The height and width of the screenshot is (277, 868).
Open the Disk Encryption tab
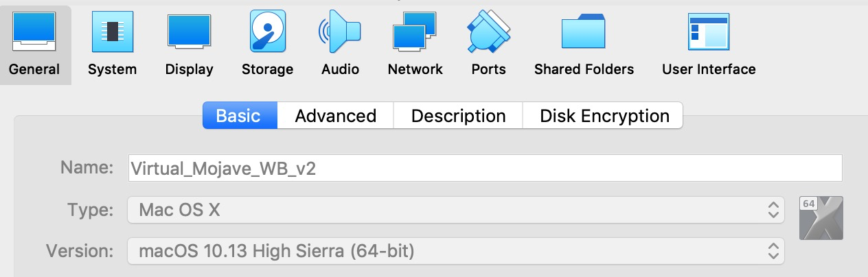(x=604, y=115)
